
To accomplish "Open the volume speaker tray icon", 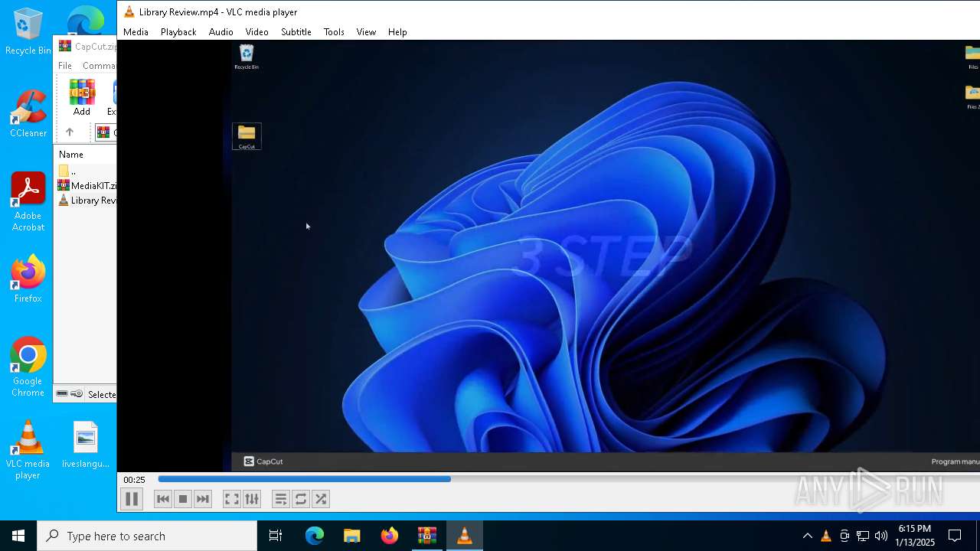I will (881, 536).
